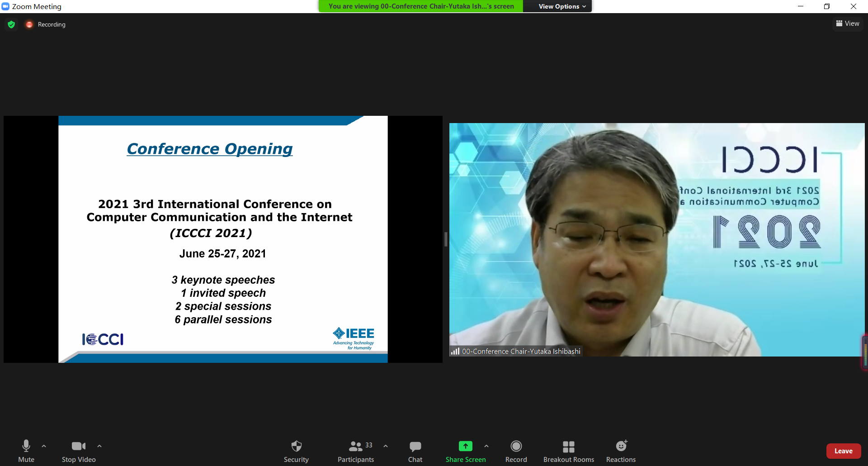Start Share Screen
This screenshot has height=466, width=868.
click(466, 451)
